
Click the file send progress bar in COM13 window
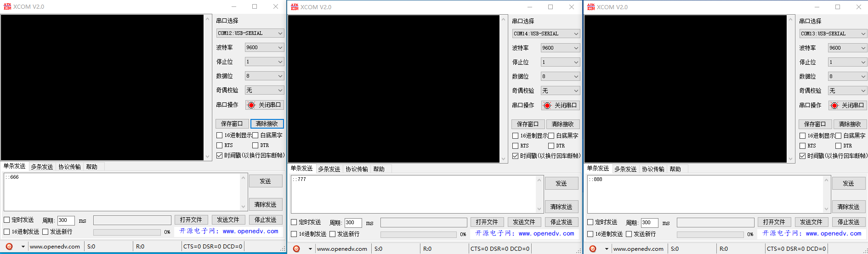(x=710, y=234)
